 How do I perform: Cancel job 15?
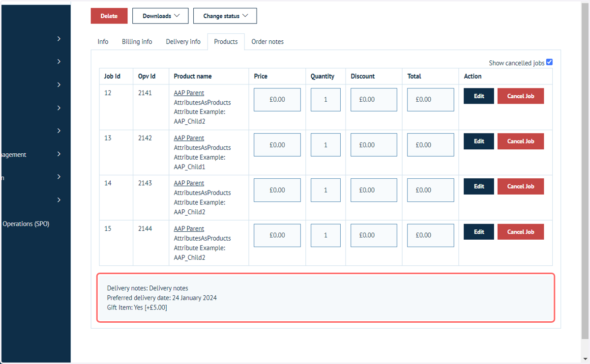(521, 232)
